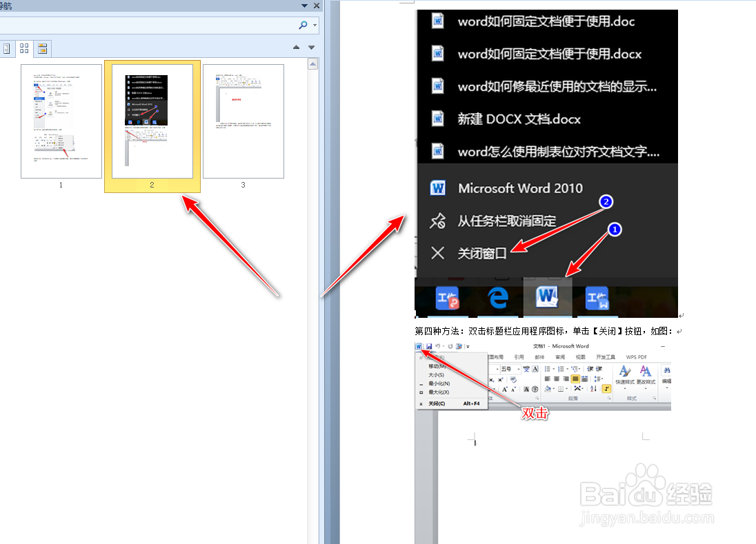
Task: Select the page 1 thumbnail
Action: pyautogui.click(x=61, y=121)
